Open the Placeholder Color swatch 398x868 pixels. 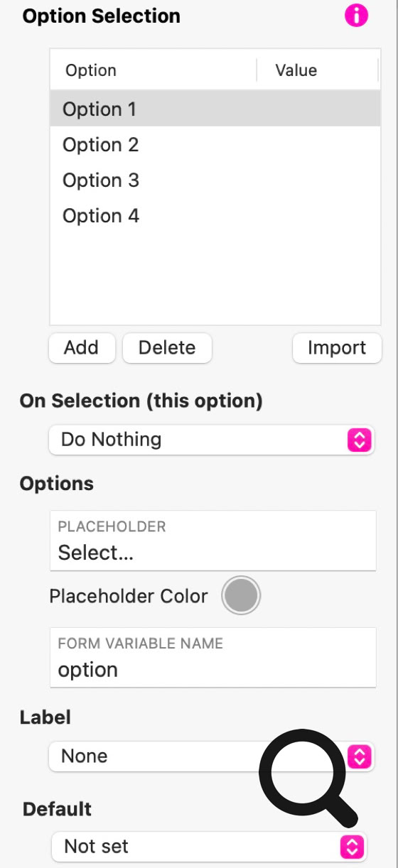(x=241, y=596)
